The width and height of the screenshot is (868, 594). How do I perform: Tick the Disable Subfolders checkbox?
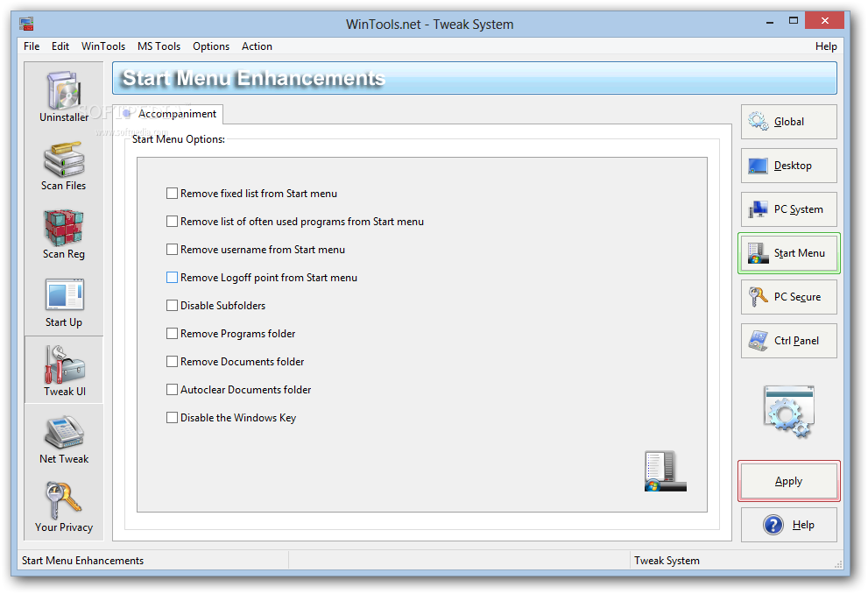173,306
